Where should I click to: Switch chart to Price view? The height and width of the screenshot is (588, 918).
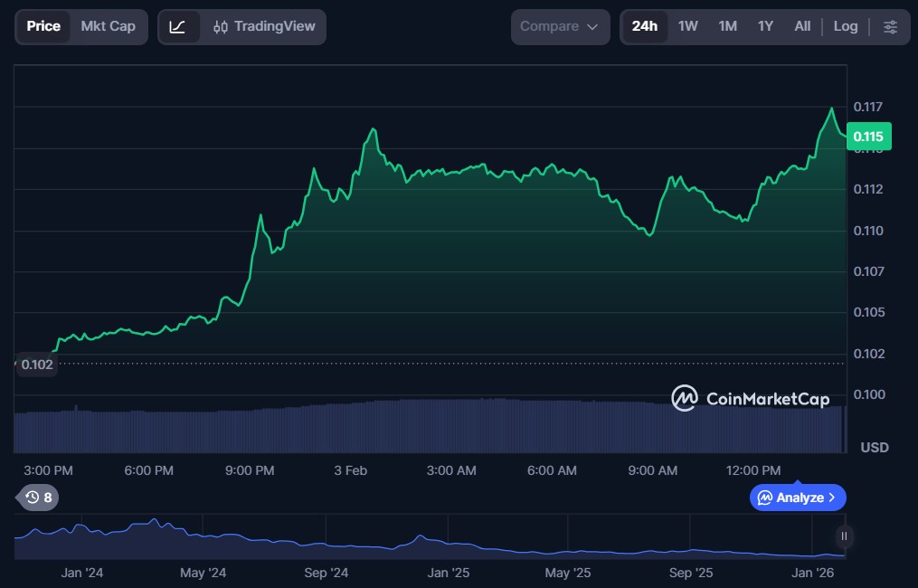[x=43, y=26]
